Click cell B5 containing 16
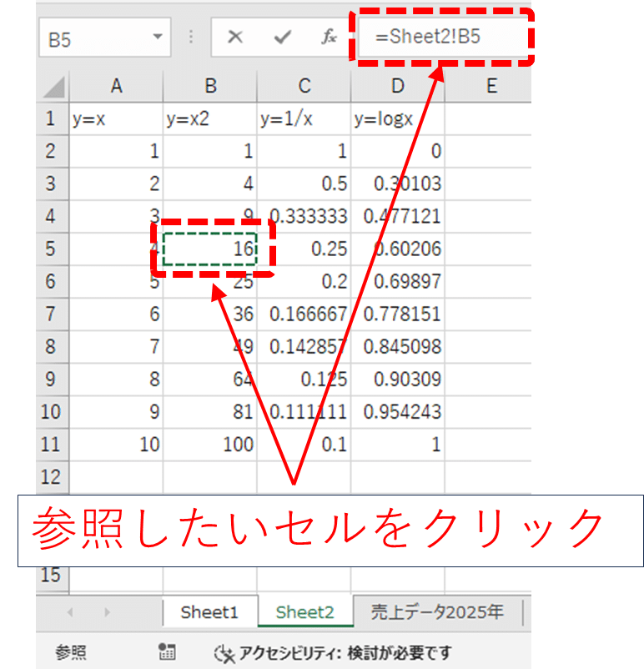The height and width of the screenshot is (669, 644). 210,249
